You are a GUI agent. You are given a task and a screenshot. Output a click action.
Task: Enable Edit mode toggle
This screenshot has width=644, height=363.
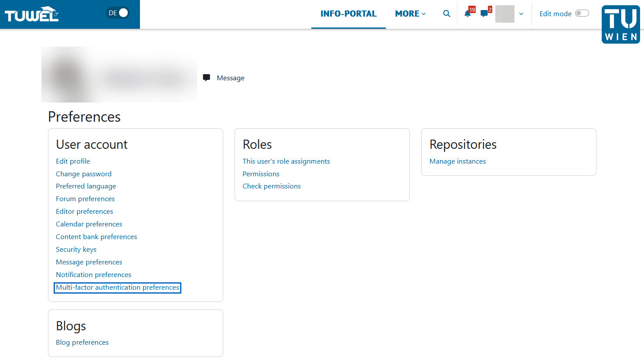pyautogui.click(x=582, y=14)
